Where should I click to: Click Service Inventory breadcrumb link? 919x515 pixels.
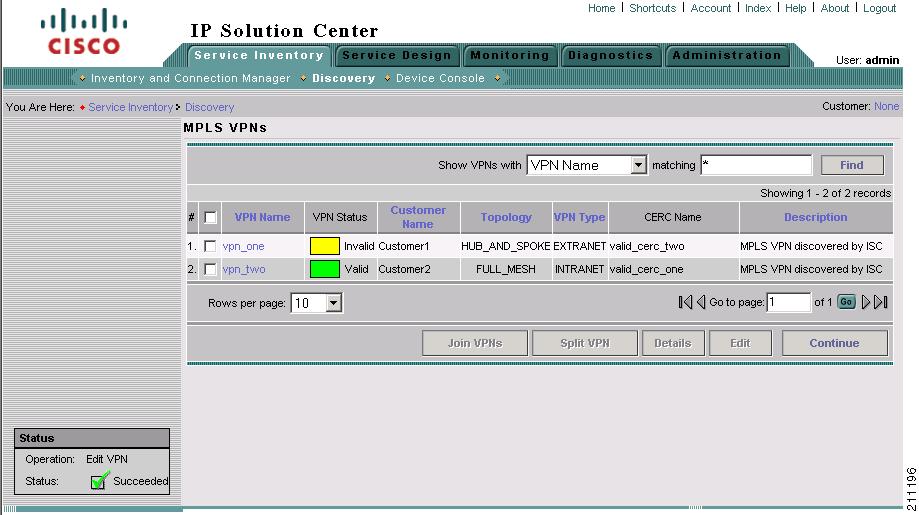pos(131,107)
